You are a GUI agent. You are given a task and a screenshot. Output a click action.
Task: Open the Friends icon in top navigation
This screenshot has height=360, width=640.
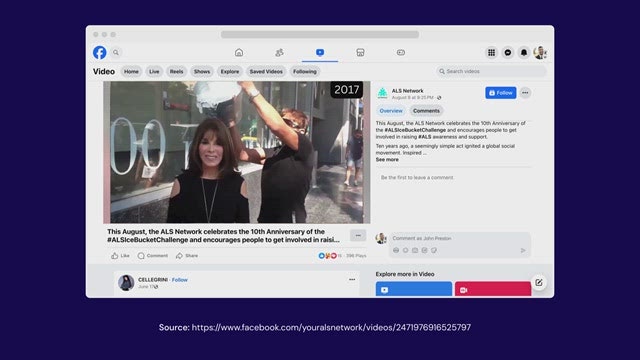[x=279, y=52]
